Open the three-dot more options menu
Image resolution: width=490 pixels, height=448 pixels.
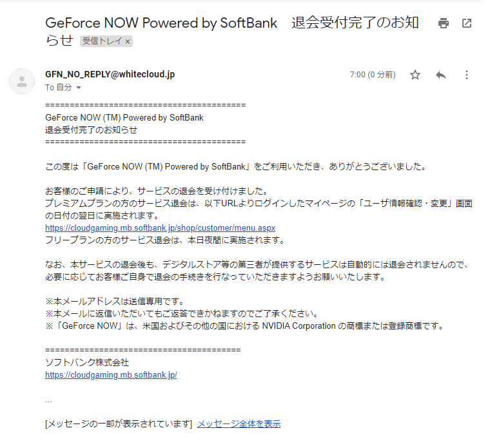click(467, 75)
